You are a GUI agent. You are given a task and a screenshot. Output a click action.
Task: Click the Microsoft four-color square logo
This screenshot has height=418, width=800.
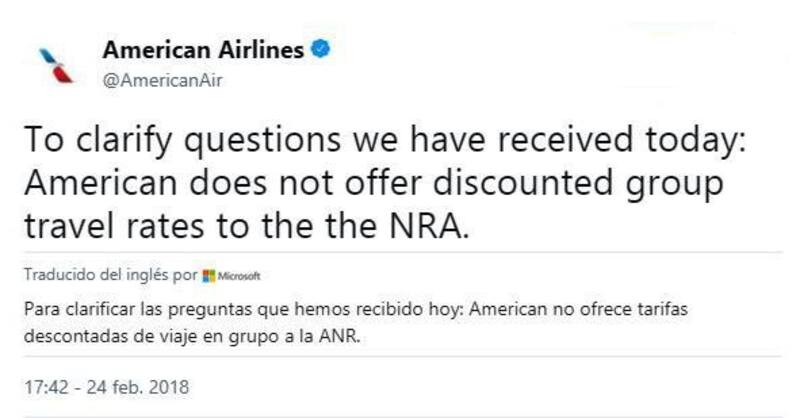[207, 275]
